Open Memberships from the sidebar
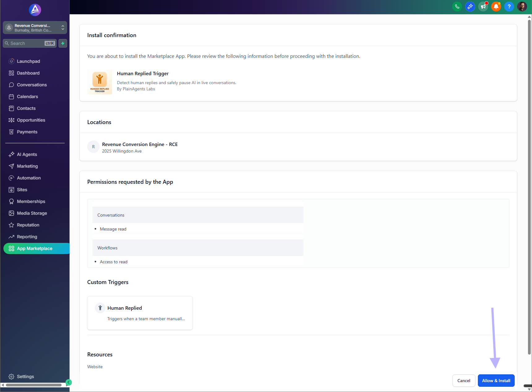 [x=31, y=201]
